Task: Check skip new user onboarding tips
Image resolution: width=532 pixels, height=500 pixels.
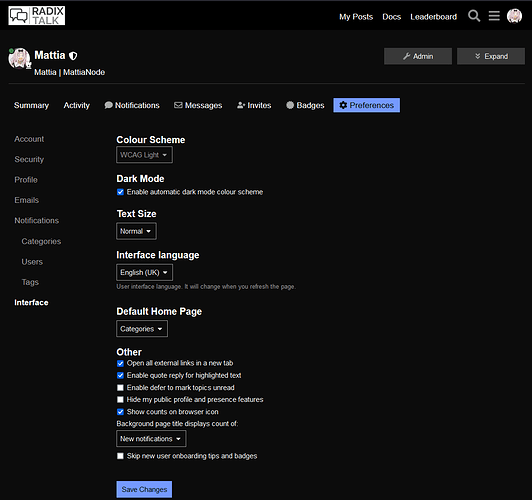Action: click(x=120, y=456)
